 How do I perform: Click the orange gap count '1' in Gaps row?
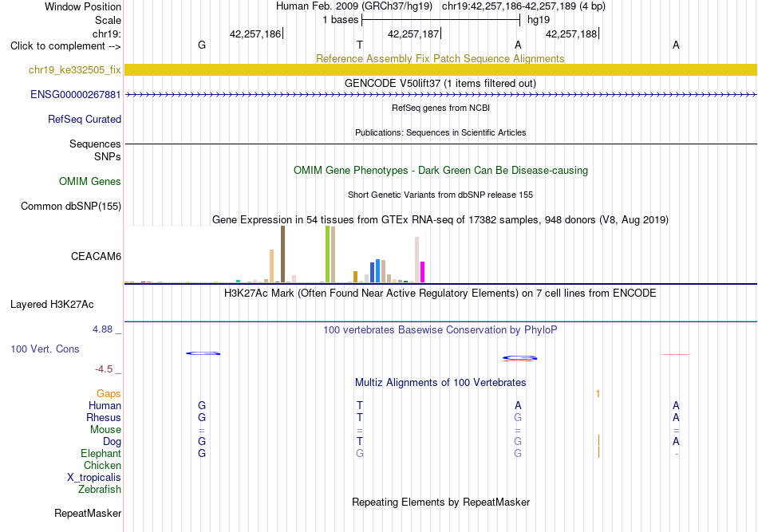[x=598, y=394]
